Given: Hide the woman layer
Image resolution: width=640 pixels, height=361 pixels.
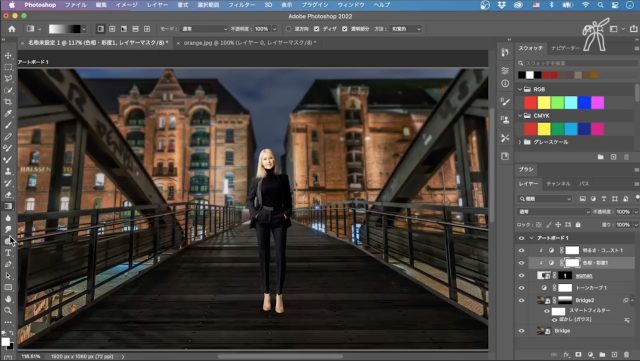Looking at the screenshot, I should [x=521, y=276].
